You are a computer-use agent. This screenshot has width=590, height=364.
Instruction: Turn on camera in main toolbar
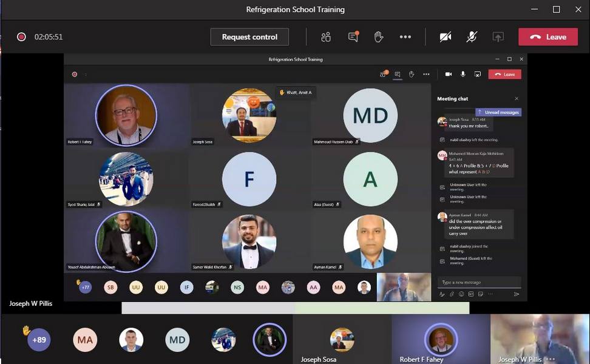tap(446, 37)
